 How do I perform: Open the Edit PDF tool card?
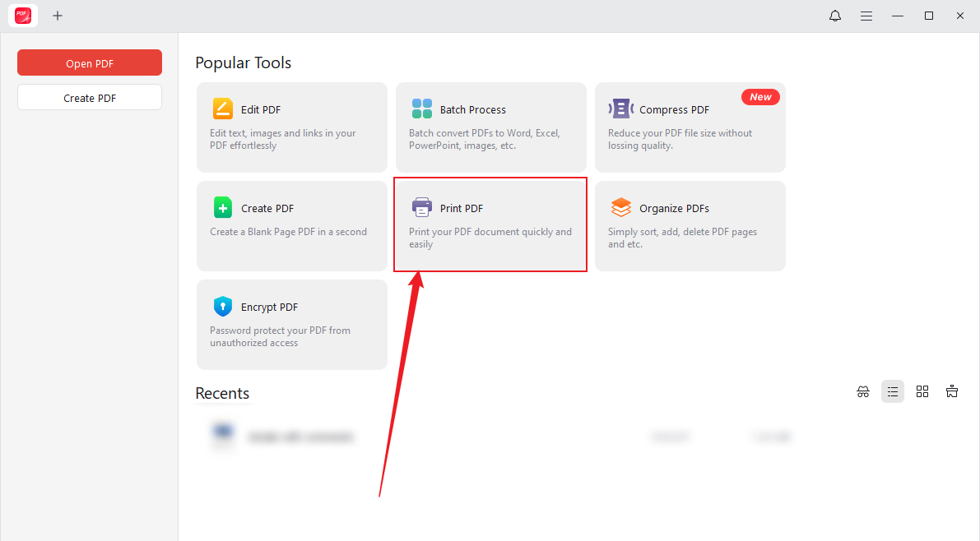pyautogui.click(x=291, y=127)
